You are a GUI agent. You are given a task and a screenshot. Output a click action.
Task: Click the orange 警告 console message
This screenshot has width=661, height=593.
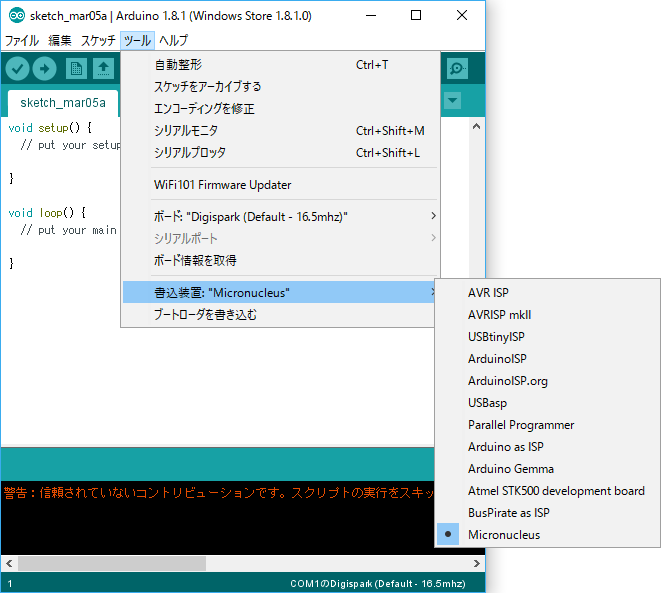tap(218, 492)
